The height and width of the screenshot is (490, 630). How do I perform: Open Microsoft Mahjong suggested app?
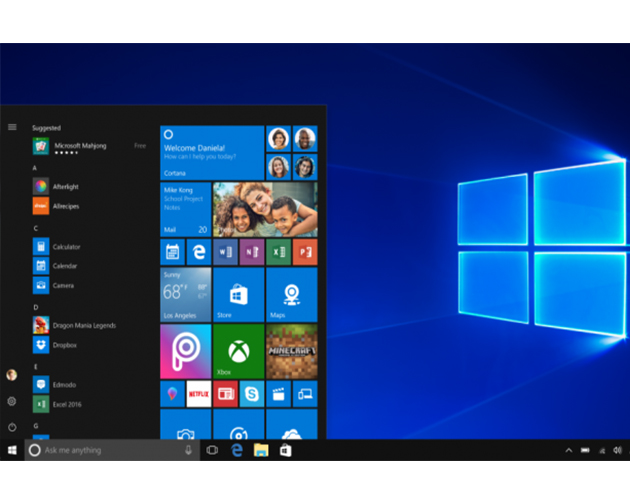89,147
